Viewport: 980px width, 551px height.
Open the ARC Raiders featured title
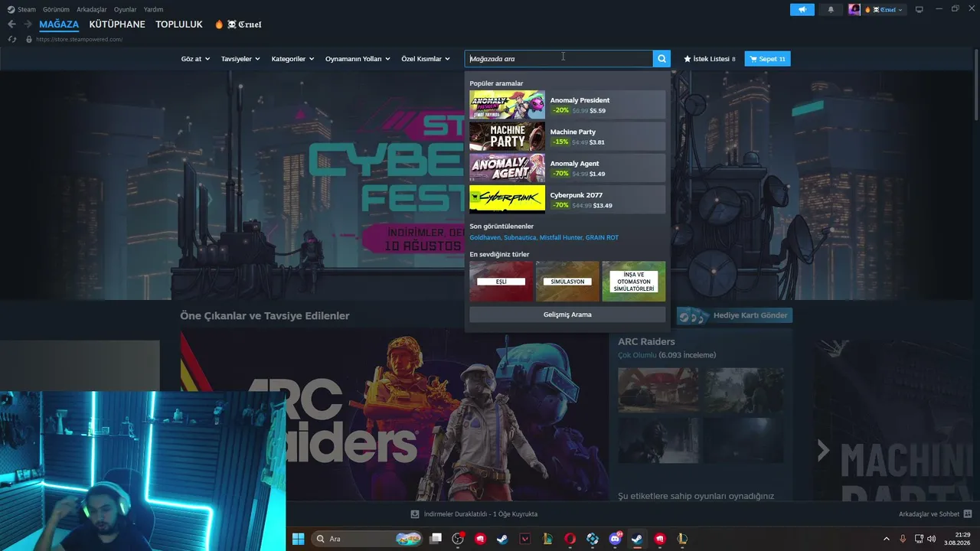pos(647,341)
